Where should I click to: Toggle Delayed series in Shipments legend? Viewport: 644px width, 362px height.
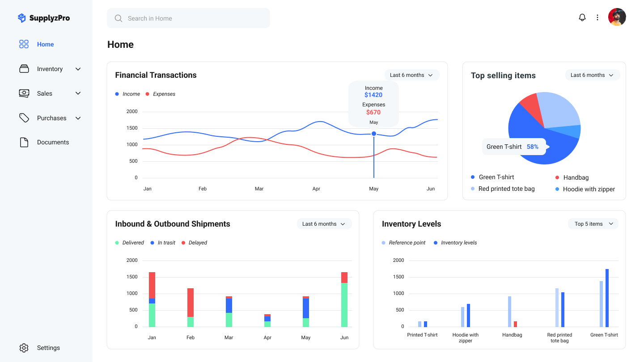point(194,243)
